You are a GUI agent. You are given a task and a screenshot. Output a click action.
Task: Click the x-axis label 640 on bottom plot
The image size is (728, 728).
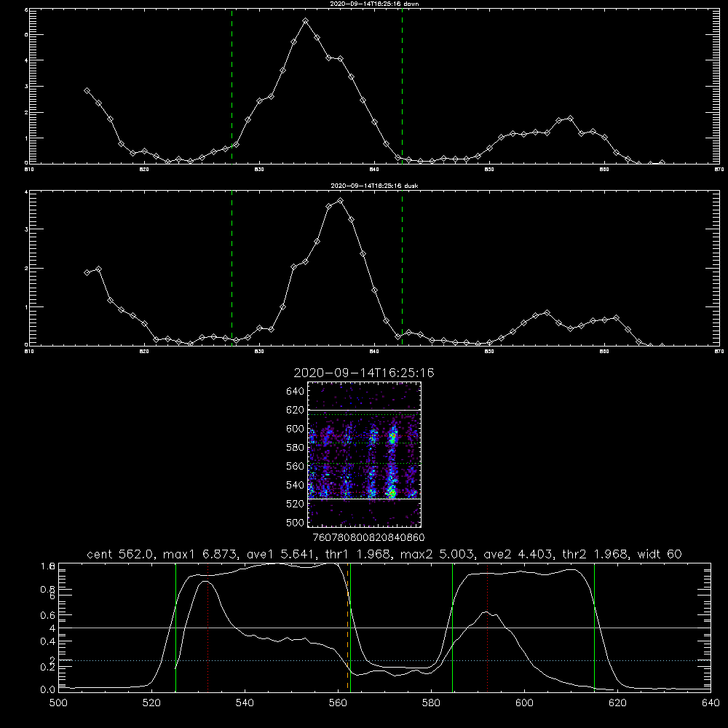pos(711,703)
